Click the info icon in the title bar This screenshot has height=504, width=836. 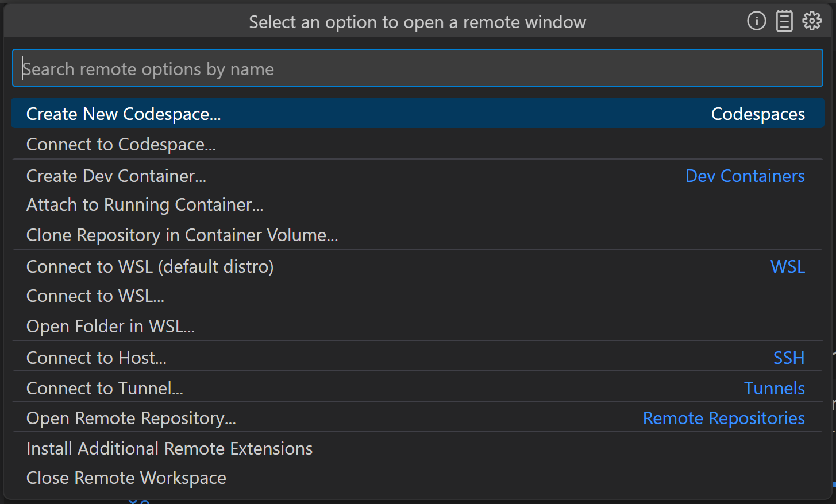pyautogui.click(x=756, y=22)
